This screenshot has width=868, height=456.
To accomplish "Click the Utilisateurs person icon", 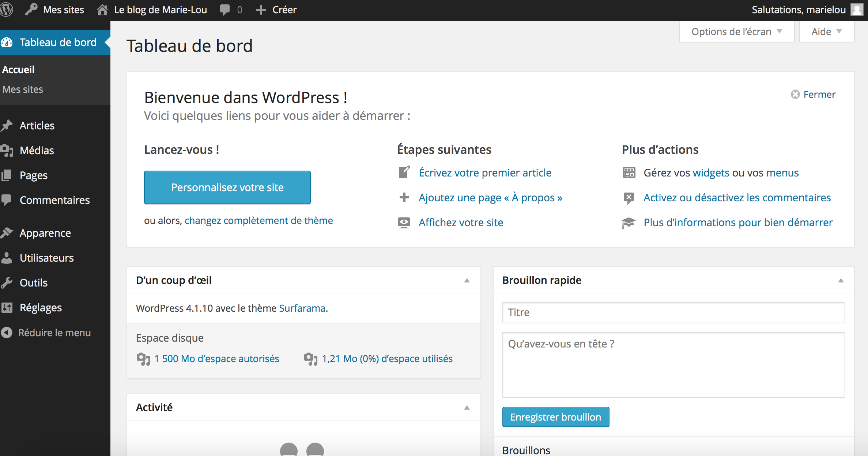I will [x=7, y=258].
